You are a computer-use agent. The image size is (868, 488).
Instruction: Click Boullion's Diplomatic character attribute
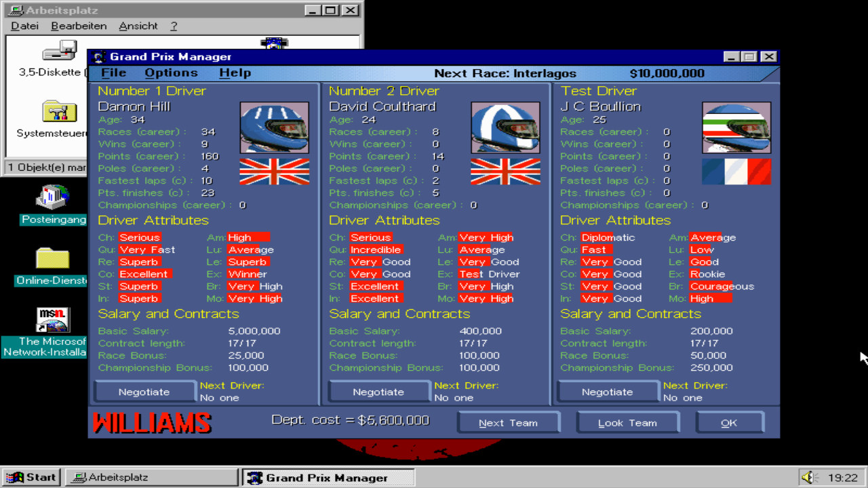pyautogui.click(x=608, y=237)
